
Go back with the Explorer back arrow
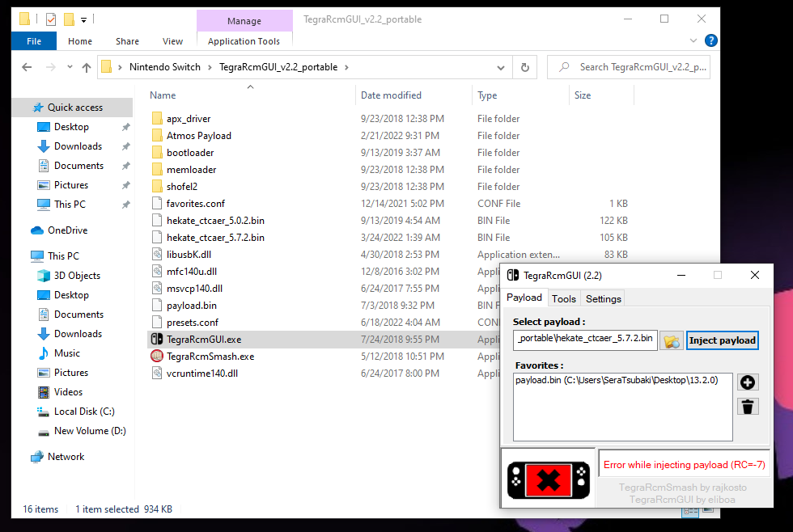click(27, 67)
